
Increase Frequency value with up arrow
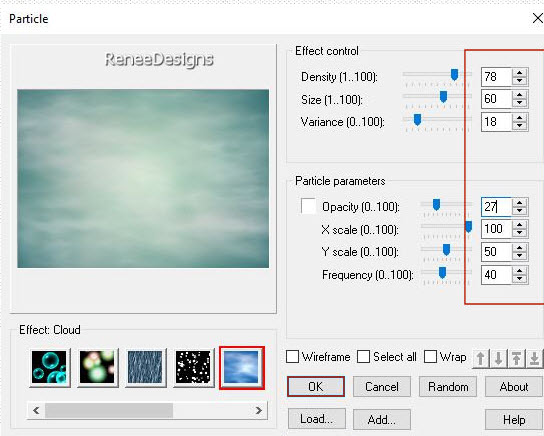click(x=519, y=271)
